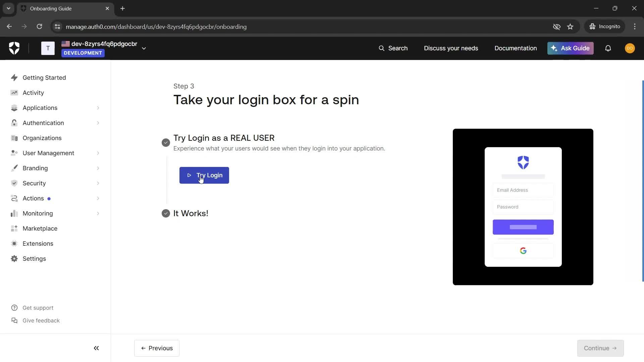Open the user profile avatar

(630, 48)
